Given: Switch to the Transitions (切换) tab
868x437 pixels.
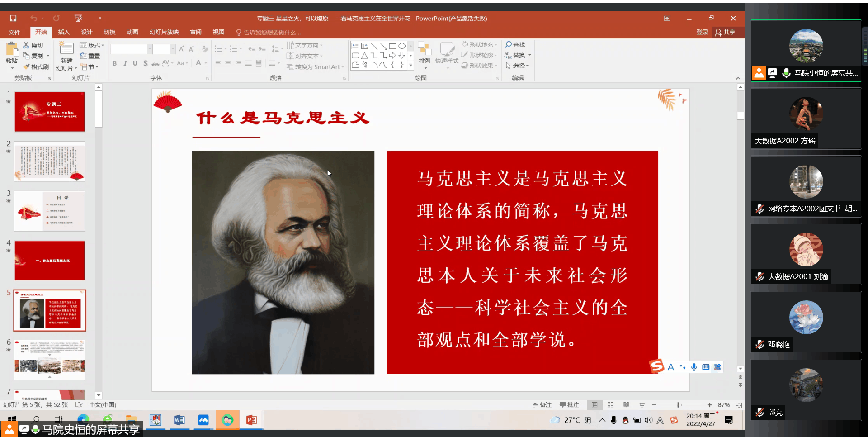Looking at the screenshot, I should pos(110,32).
